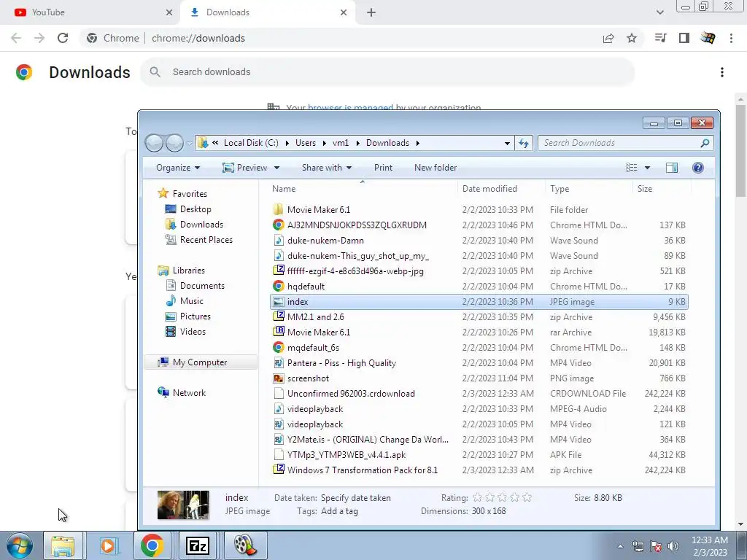Select YTMp3_YTMP3WEB_v4.4.1.apk file
The image size is (747, 560).
click(479, 455)
